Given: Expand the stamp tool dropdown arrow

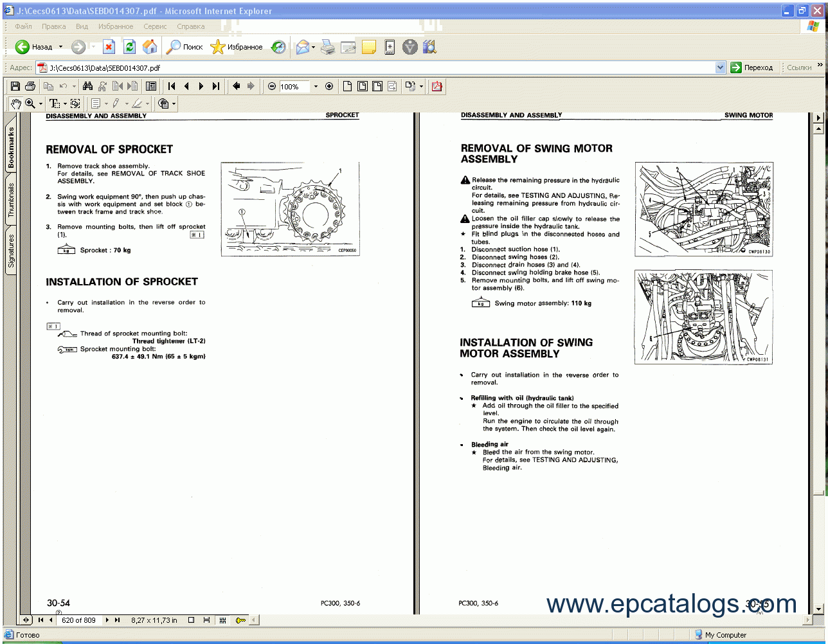Looking at the screenshot, I should coord(174,103).
